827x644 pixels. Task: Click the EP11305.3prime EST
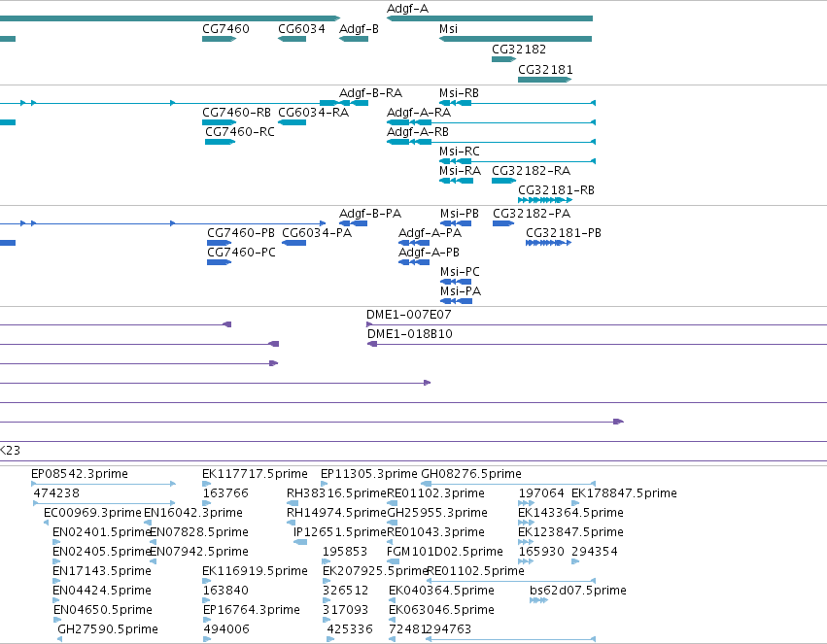(x=324, y=484)
